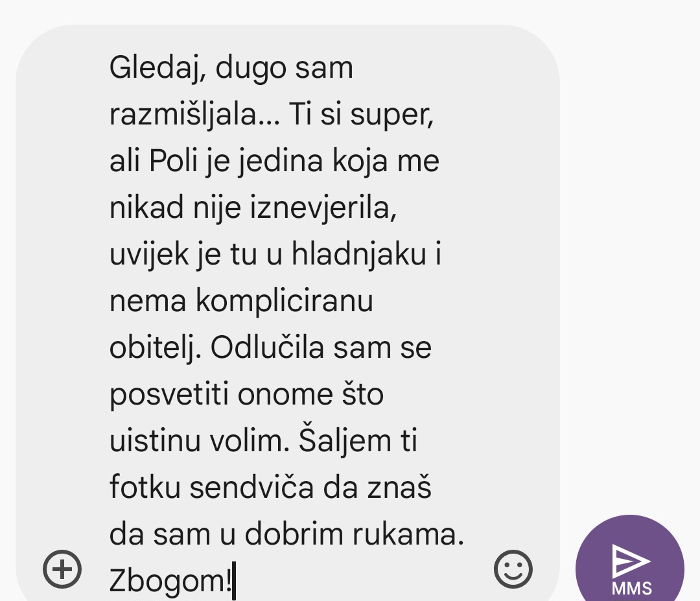Put cursor on the word 'hladnjaku'
Viewport: 700px width, 601px height.
tap(359, 254)
